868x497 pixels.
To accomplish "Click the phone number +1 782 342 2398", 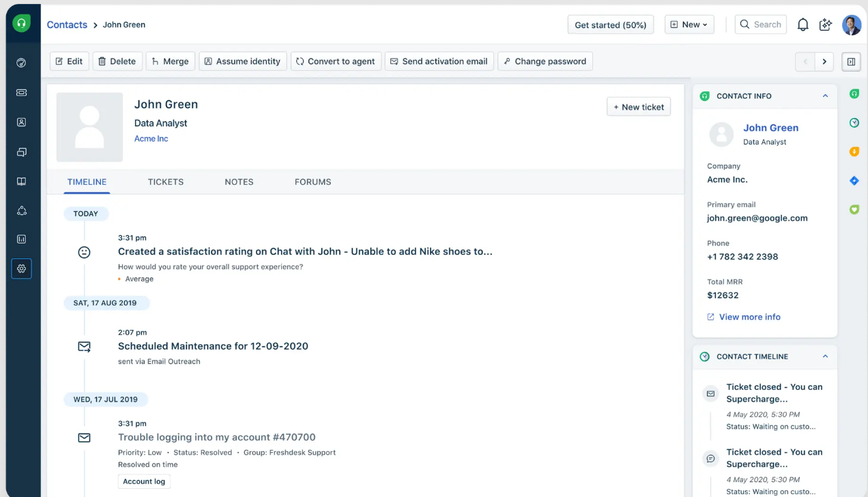I will [x=742, y=257].
